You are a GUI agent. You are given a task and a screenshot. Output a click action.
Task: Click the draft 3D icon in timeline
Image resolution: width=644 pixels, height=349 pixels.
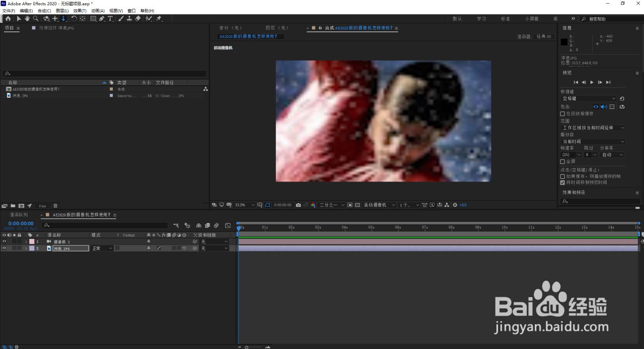[187, 226]
